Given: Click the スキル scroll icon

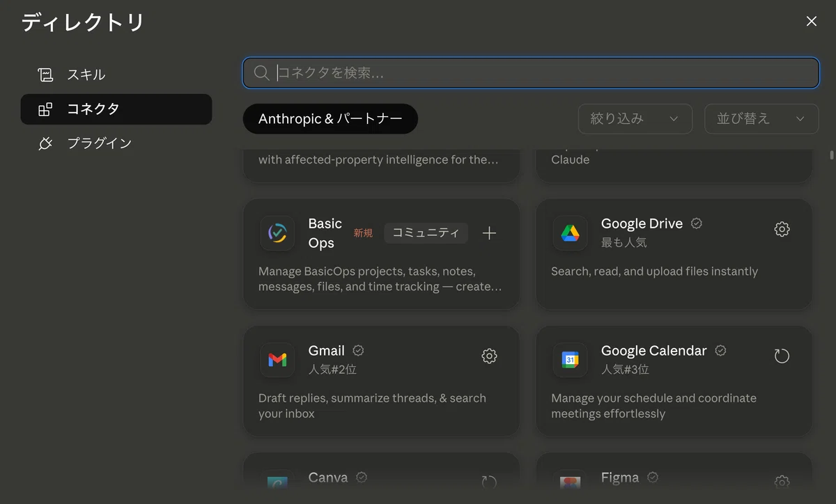Looking at the screenshot, I should [x=45, y=74].
